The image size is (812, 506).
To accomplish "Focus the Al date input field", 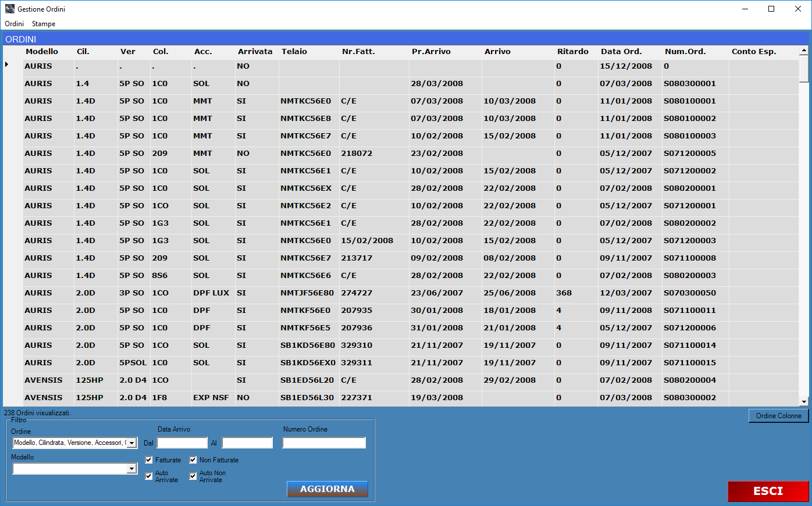I will 247,443.
